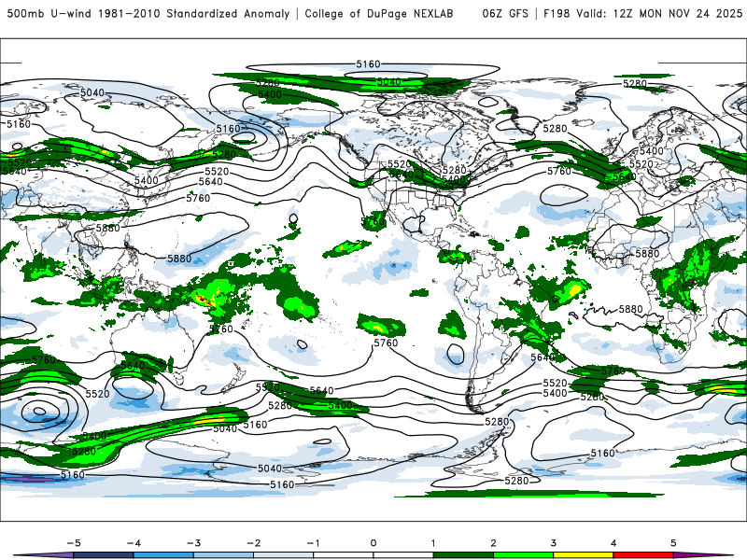Select the dark navy colorbar segment between -5 and -4
Image resolution: width=747 pixels, height=560 pixels.
[x=104, y=555]
